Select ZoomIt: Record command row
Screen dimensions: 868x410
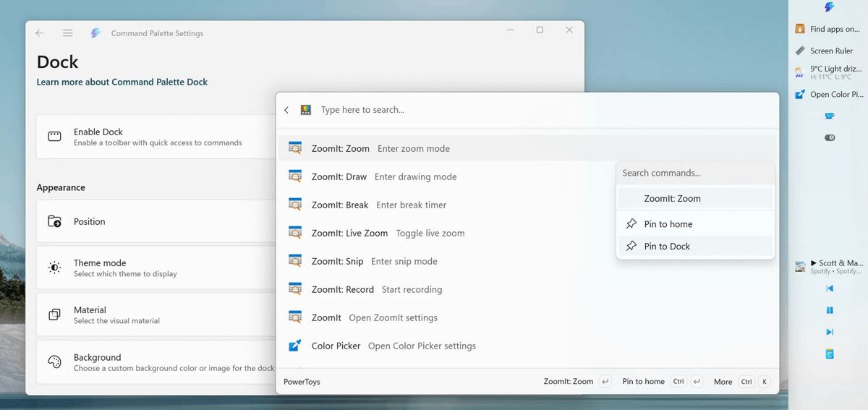coord(527,289)
